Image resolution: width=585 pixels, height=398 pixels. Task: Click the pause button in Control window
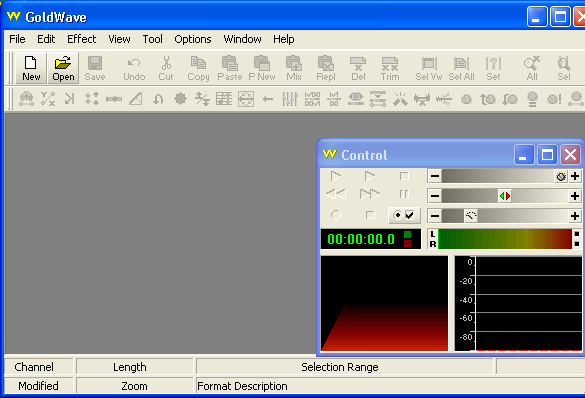coord(404,194)
